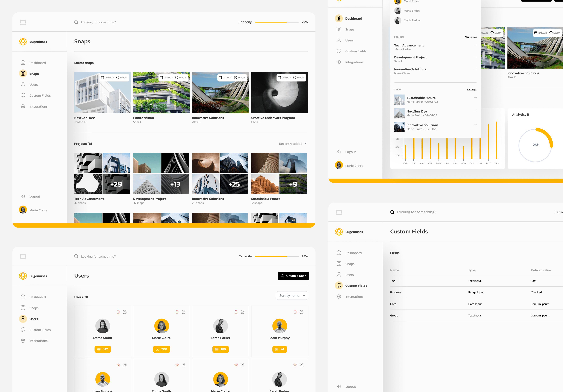Open NextGen Dev snap arrow in search dropdown
563x392 pixels.
click(475, 111)
